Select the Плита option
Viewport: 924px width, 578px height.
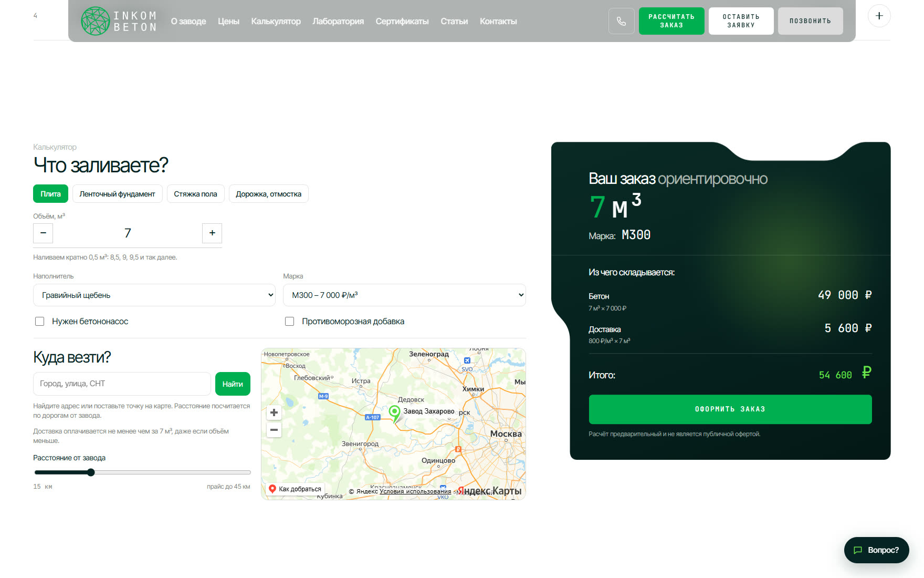pos(50,194)
